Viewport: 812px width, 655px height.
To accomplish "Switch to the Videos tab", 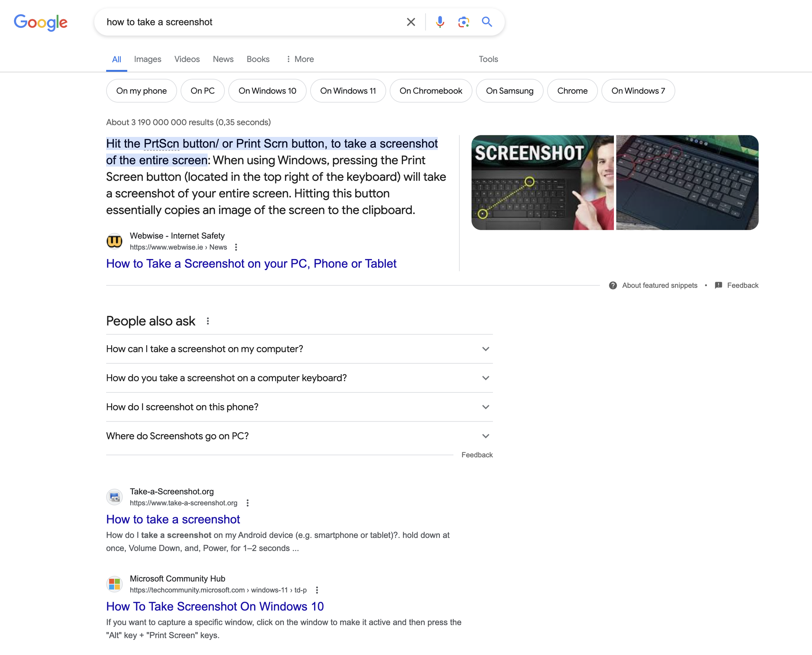I will 187,59.
